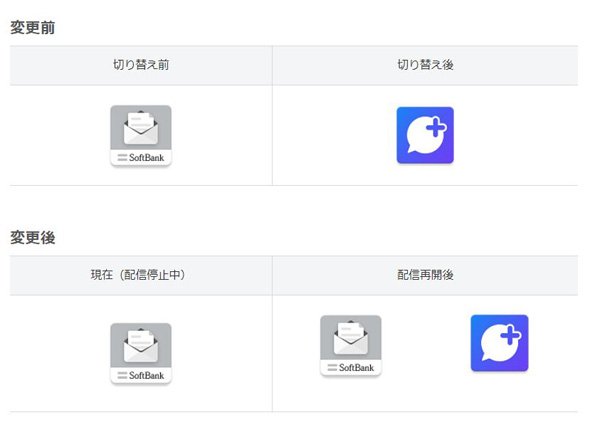
Task: Click the plus sign in 配信再開後 message icon
Action: coord(511,335)
